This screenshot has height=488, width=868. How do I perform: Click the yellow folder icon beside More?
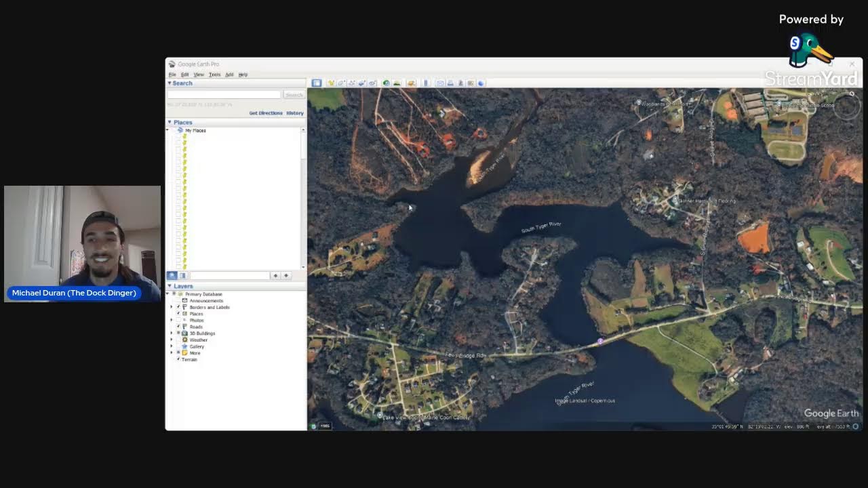point(185,353)
